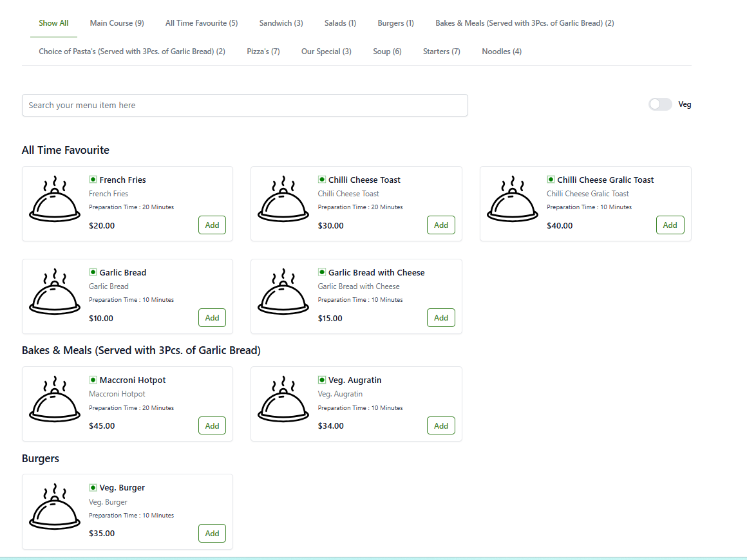Image resolution: width=747 pixels, height=560 pixels.
Task: Click the veg indicator beside Garlic Bread
Action: [x=93, y=272]
